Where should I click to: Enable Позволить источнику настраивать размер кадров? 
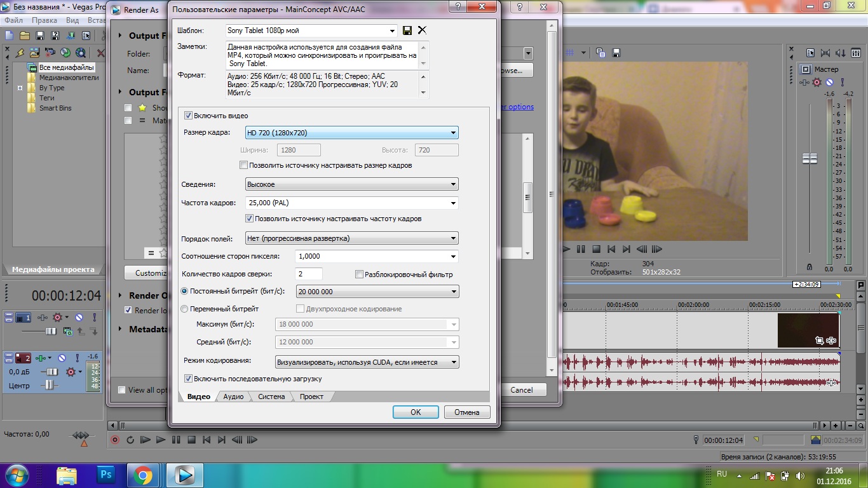(243, 165)
